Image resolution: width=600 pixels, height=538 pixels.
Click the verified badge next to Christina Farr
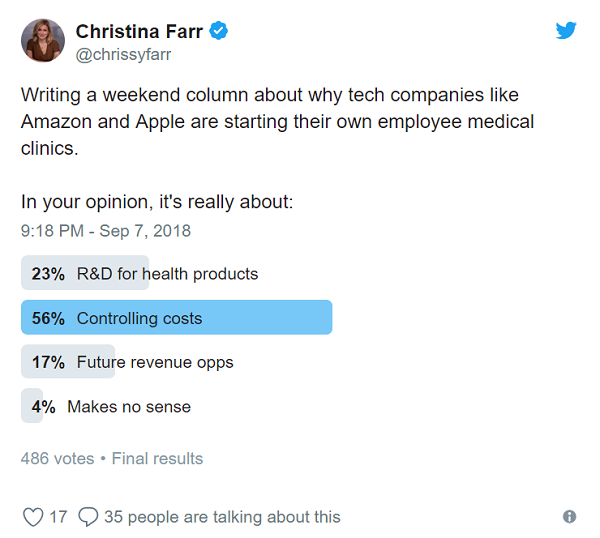tap(219, 31)
